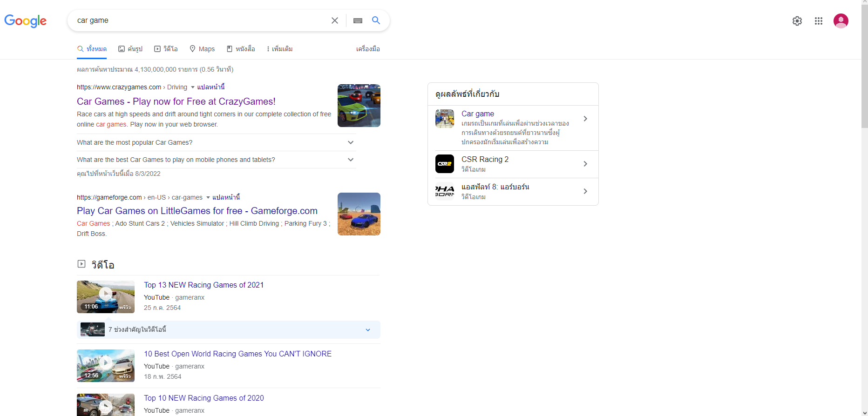
Task: Open the Gameforge result thumbnail image
Action: pyautogui.click(x=359, y=214)
